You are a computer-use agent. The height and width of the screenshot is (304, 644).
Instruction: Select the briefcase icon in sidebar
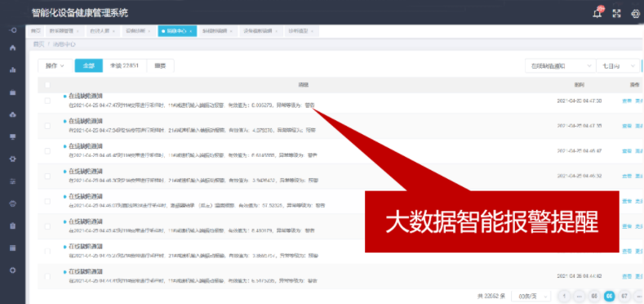(13, 92)
